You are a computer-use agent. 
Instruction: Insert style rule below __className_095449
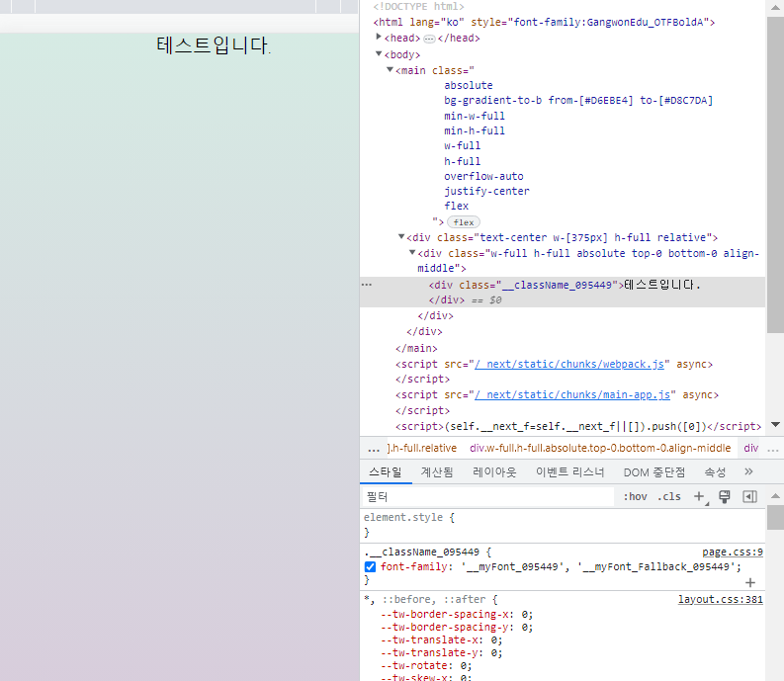[750, 582]
